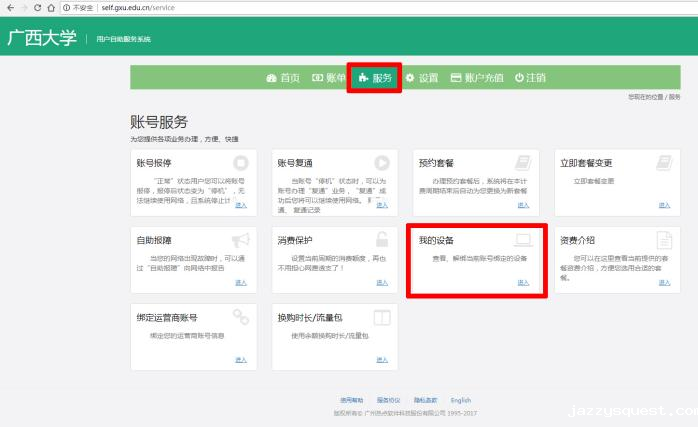Click the padlock icon in 消费保护 card
Viewport: 698px width, 427px height.
(x=382, y=240)
